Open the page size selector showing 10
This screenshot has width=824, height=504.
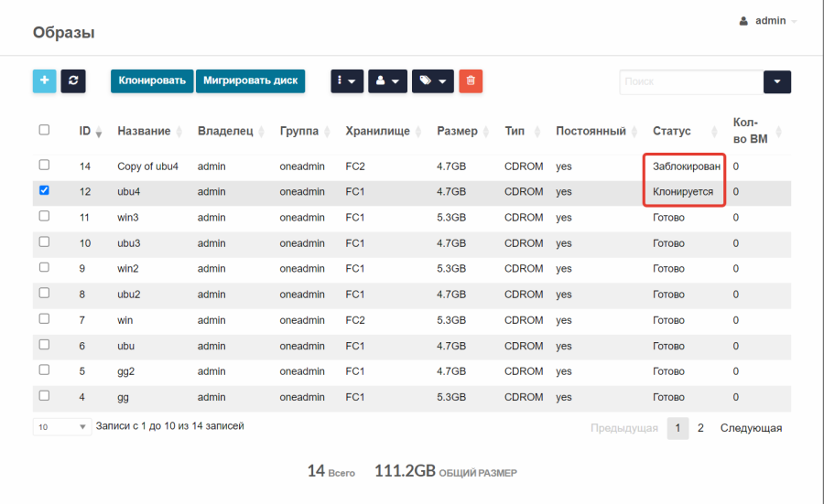(x=62, y=427)
